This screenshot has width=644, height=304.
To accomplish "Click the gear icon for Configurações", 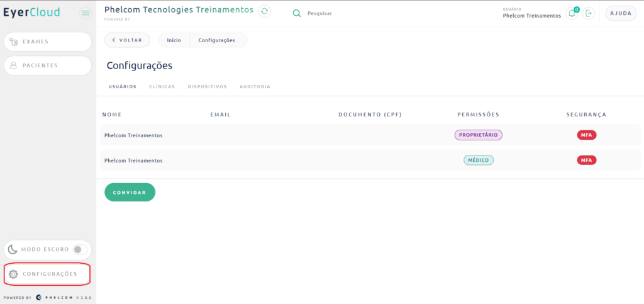I will [x=13, y=274].
